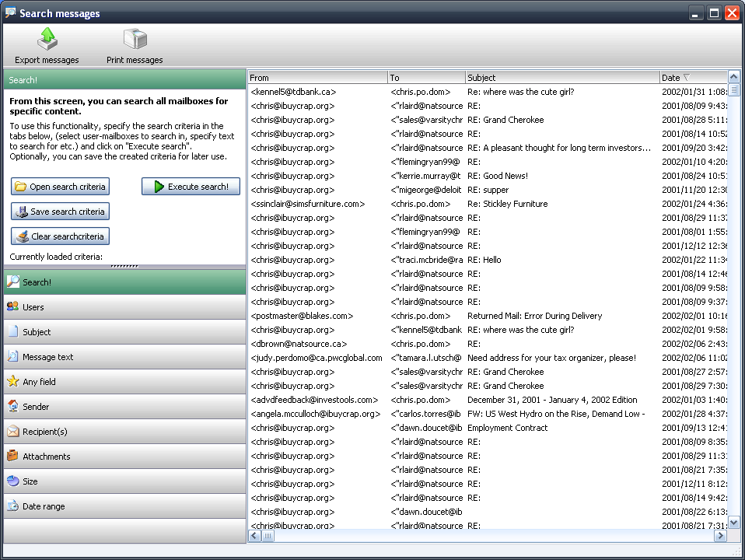Select 'FW: US West Hydro on the Rise' message
The image size is (745, 560).
pyautogui.click(x=488, y=414)
